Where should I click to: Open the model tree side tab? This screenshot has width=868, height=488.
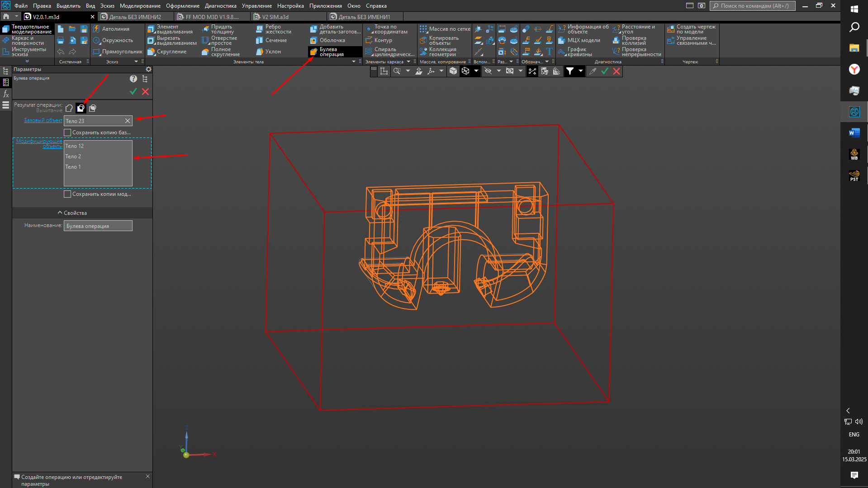click(5, 71)
